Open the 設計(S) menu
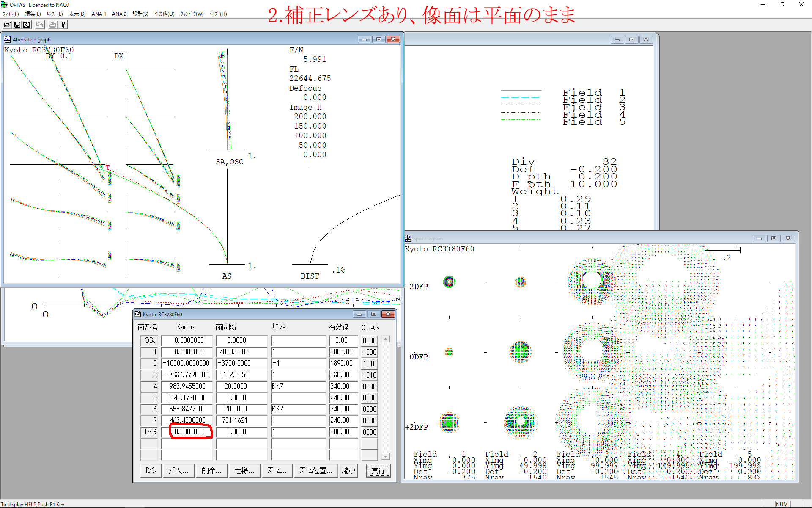The image size is (812, 508). 140,14
